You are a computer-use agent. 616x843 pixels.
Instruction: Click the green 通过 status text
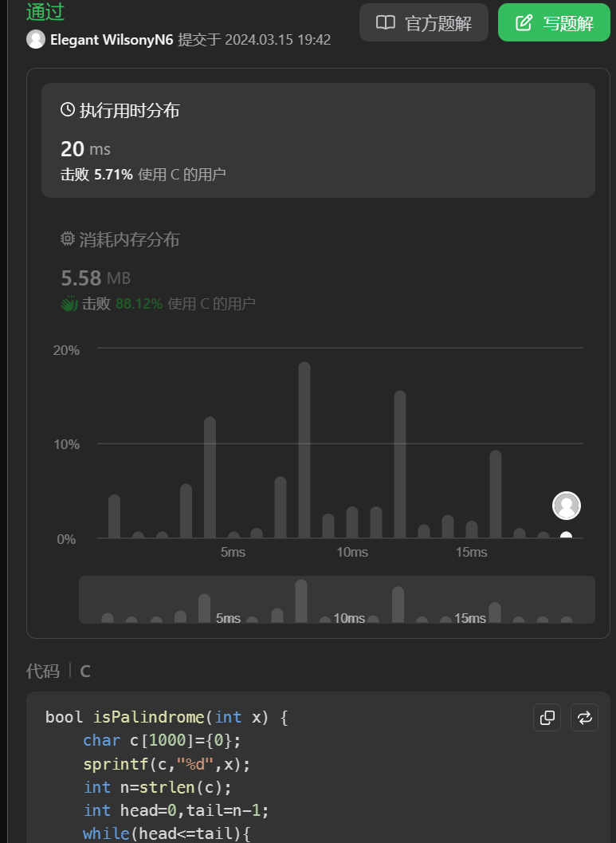coord(45,12)
